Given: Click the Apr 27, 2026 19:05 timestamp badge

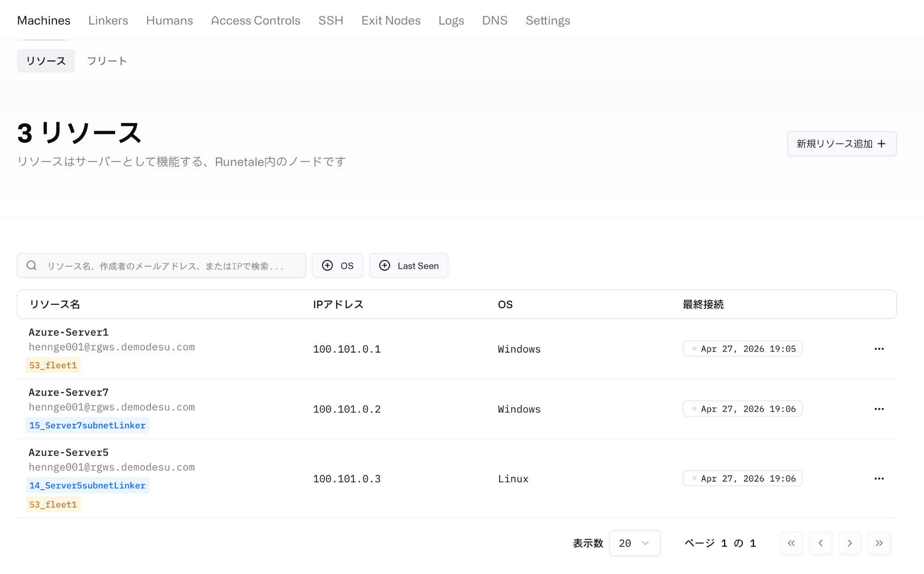Looking at the screenshot, I should click(x=742, y=349).
